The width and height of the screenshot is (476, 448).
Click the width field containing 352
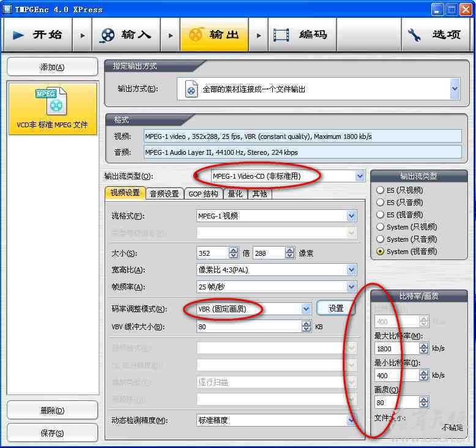click(212, 253)
